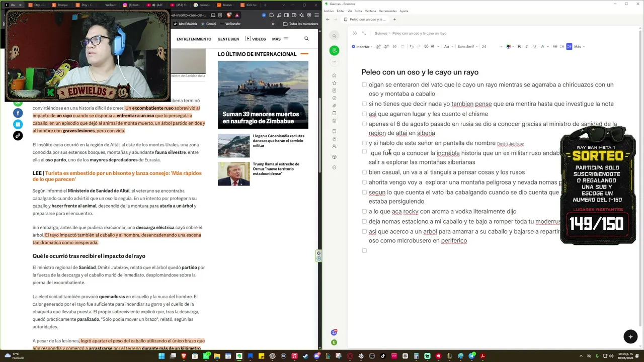Open Shortcuts star icon in Evernote sidebar
This screenshot has height=362, width=644.
pyautogui.click(x=334, y=83)
